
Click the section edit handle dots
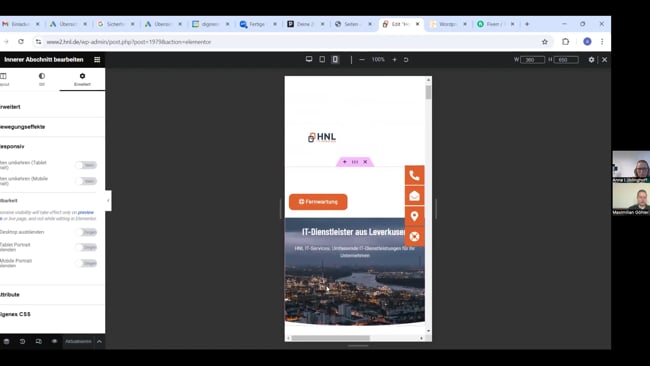pyautogui.click(x=355, y=162)
